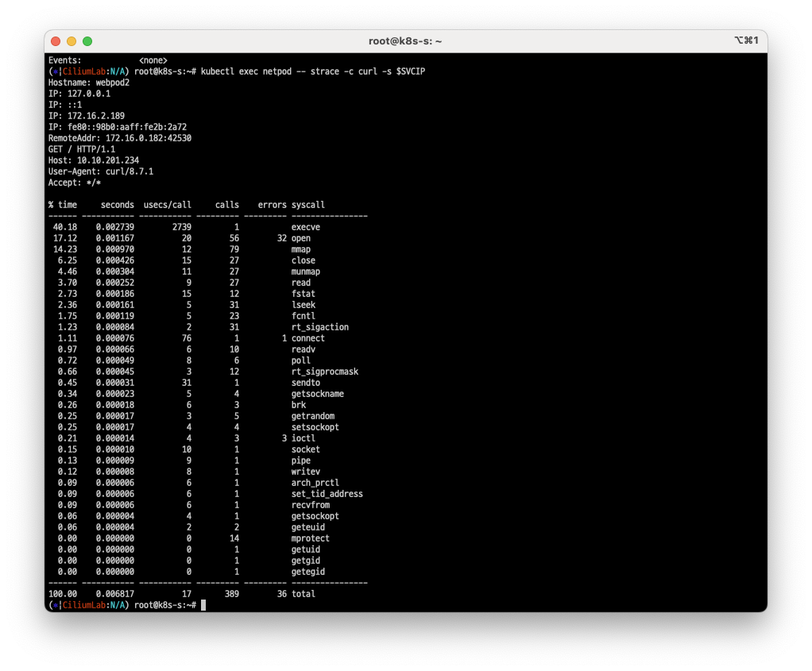Click the mmap calls count 79
The image size is (812, 671).
tap(234, 249)
